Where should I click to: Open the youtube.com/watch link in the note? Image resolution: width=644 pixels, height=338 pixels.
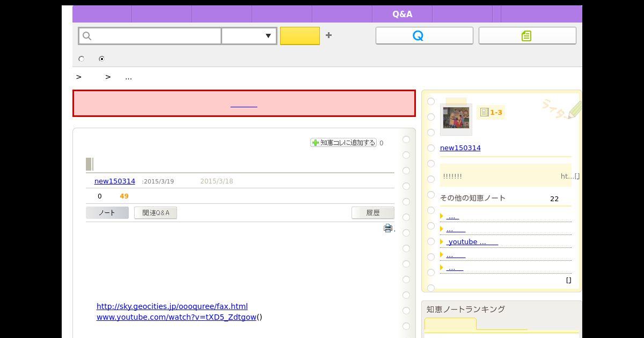tap(177, 317)
